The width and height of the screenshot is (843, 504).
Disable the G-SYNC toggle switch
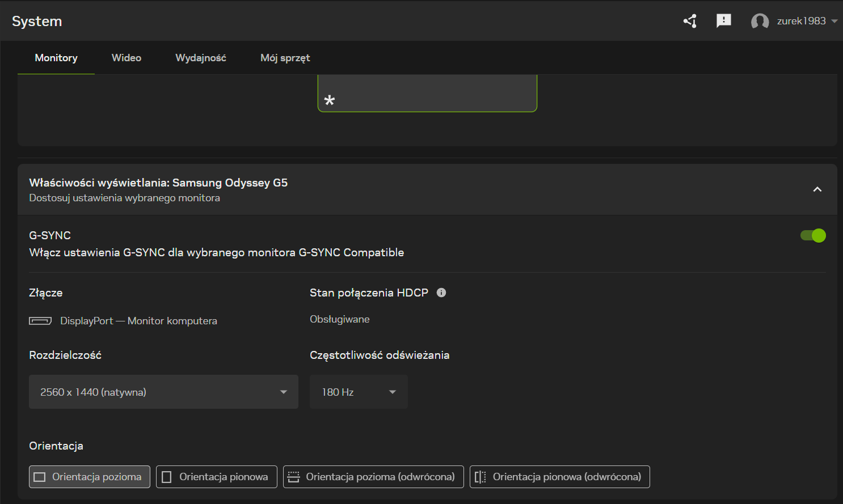tap(812, 235)
